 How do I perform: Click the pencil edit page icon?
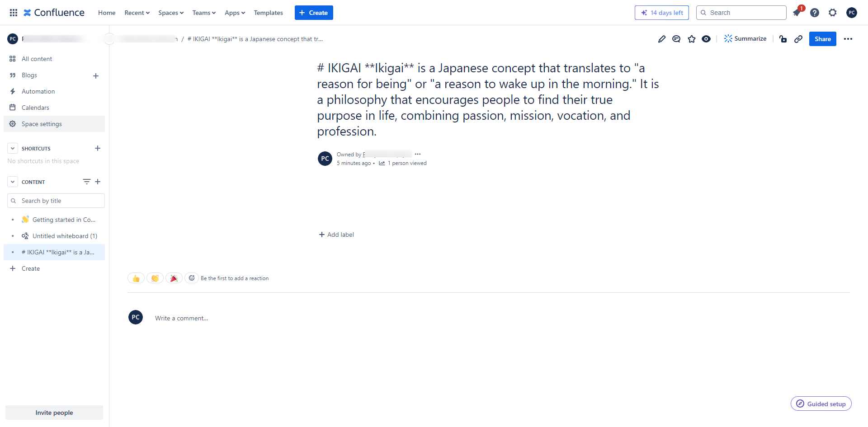pos(662,39)
